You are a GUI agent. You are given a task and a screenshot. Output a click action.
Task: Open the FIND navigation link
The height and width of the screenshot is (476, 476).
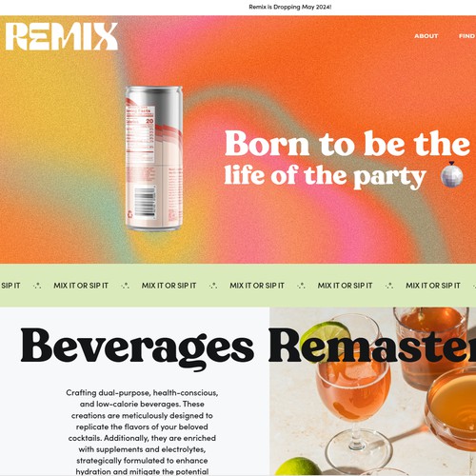click(x=467, y=36)
